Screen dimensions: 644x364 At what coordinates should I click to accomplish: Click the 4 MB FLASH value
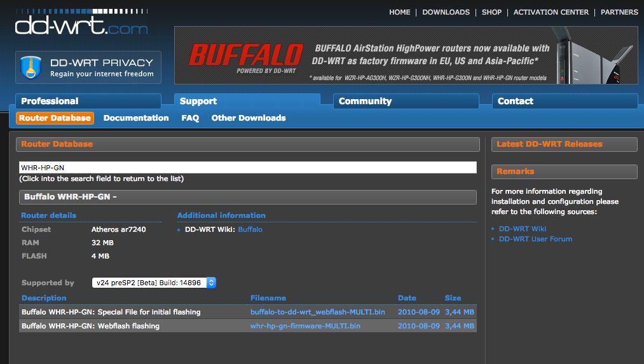tap(100, 256)
